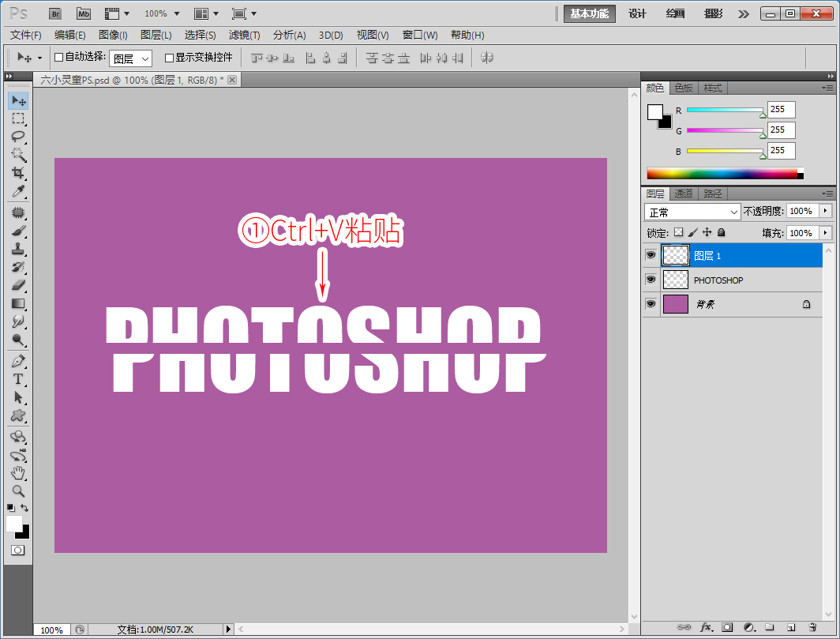The width and height of the screenshot is (840, 639).
Task: Toggle lock transparent pixels
Action: (679, 232)
